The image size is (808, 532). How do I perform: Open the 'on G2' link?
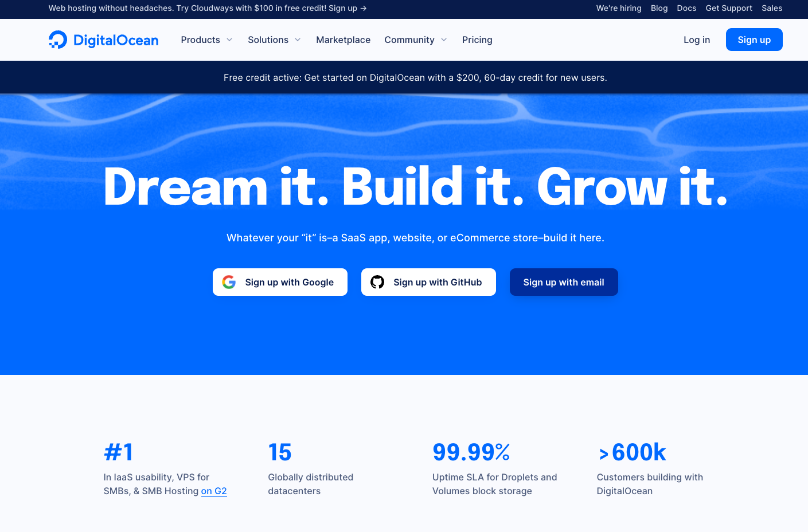pos(214,491)
